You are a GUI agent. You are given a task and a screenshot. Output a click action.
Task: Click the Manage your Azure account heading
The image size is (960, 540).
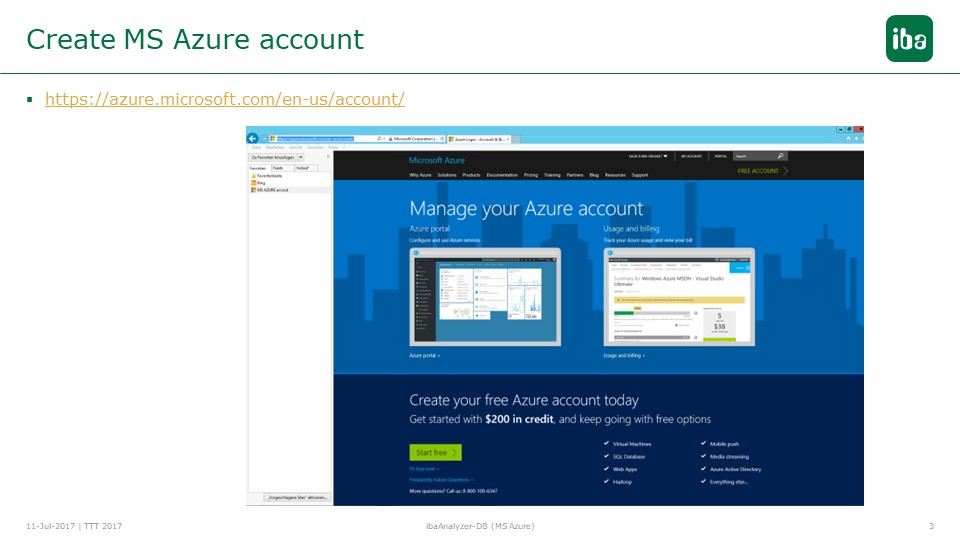[526, 209]
